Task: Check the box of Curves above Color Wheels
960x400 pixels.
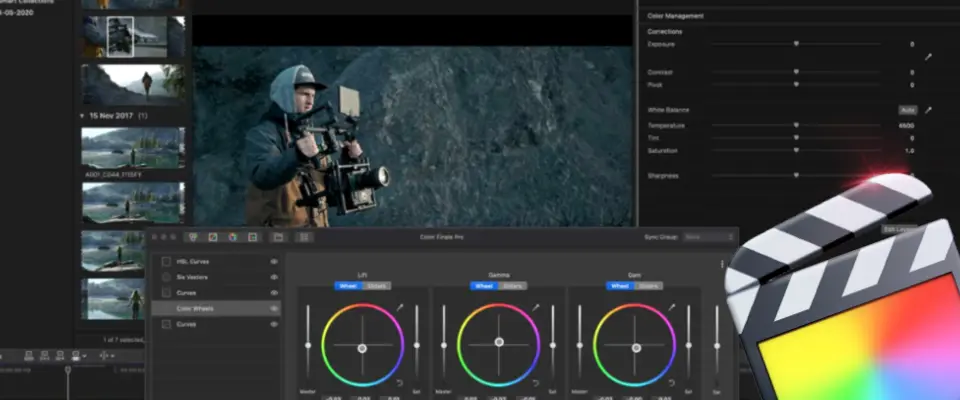Action: [166, 293]
